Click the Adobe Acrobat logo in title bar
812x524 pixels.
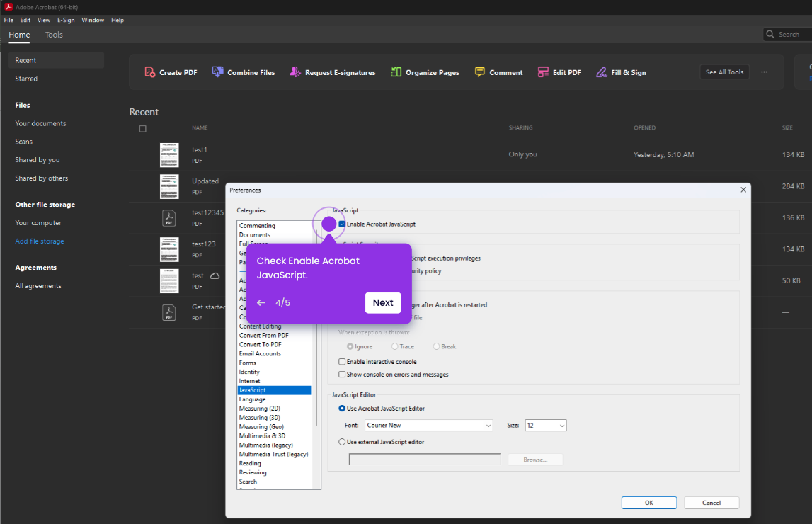[x=8, y=7]
